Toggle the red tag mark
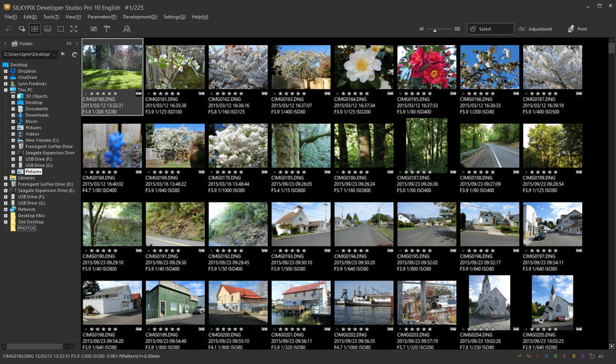The width and height of the screenshot is (616, 364). (x=565, y=356)
